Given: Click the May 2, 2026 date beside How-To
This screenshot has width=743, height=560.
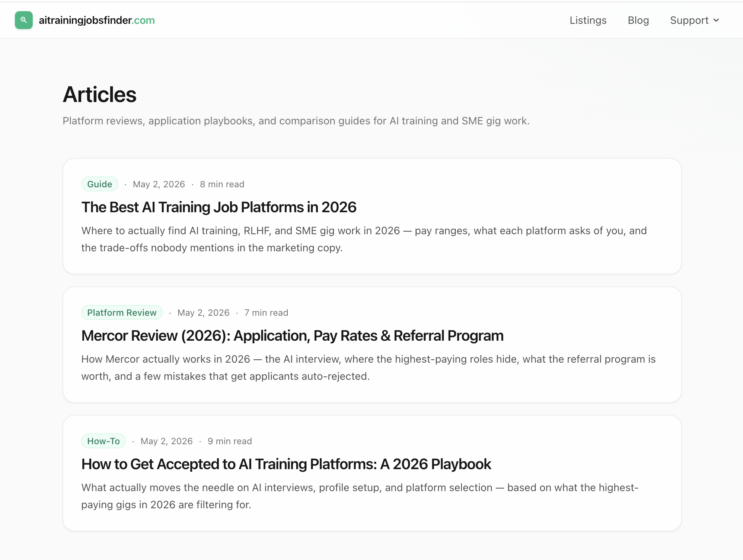Looking at the screenshot, I should tap(167, 441).
